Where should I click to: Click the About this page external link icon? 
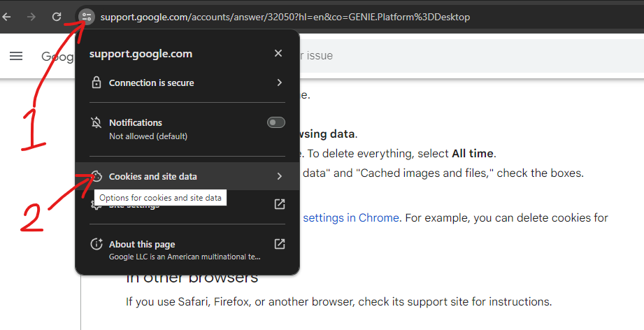279,244
